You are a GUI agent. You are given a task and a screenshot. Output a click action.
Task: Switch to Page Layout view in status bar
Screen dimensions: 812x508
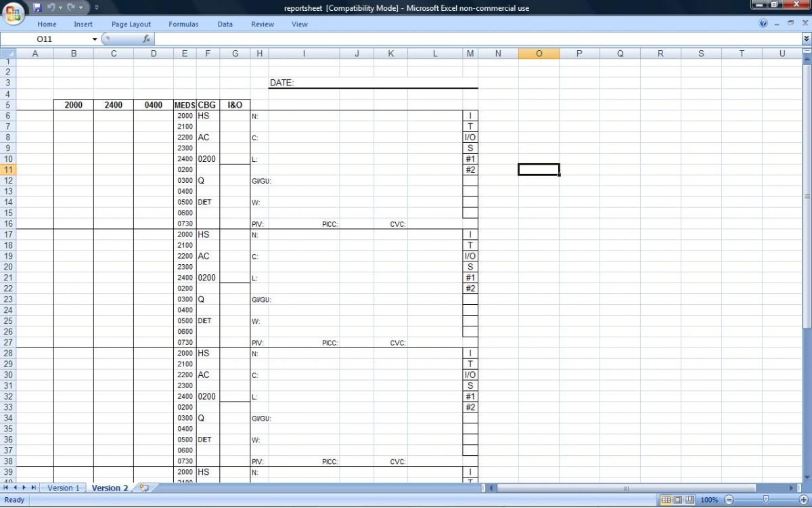click(x=677, y=500)
